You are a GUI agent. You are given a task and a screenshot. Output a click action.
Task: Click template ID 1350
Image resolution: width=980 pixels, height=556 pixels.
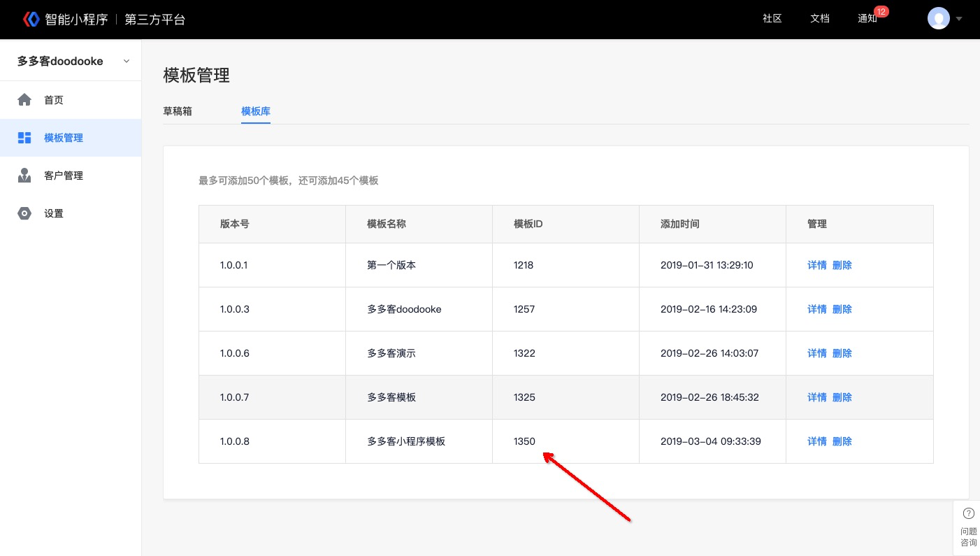pos(524,441)
